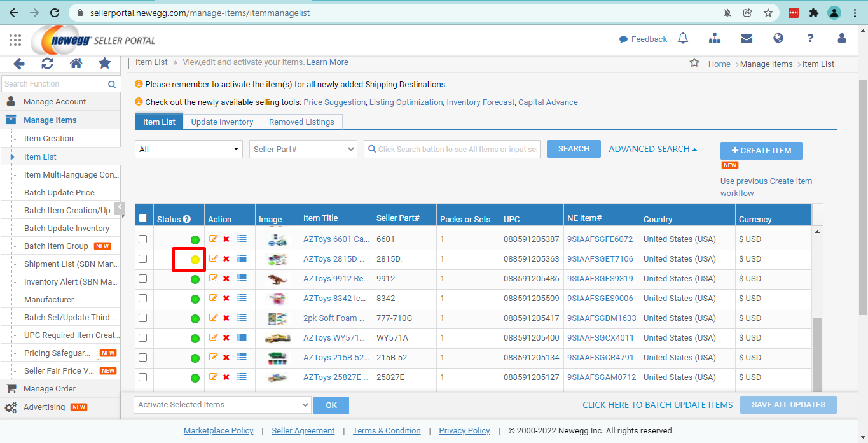Click red delete X for AZToys 8342 item

226,299
